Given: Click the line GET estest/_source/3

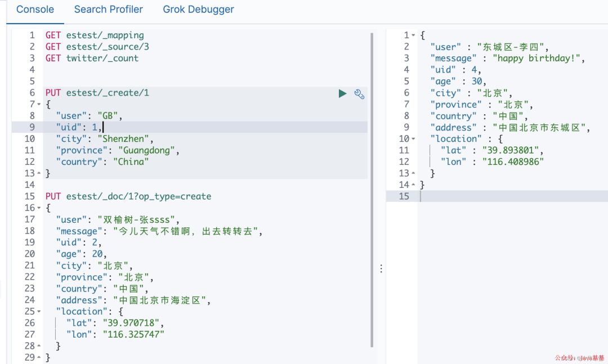Looking at the screenshot, I should [x=97, y=47].
